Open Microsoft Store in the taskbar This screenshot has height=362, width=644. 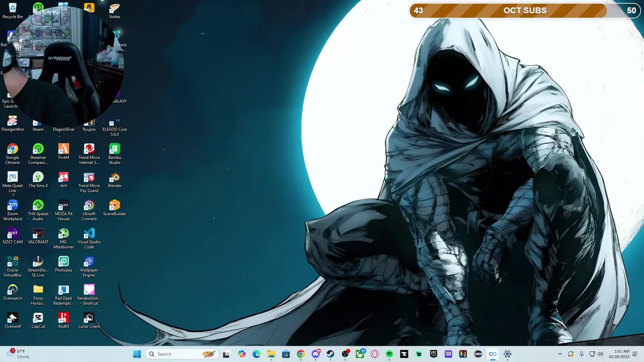[286, 354]
